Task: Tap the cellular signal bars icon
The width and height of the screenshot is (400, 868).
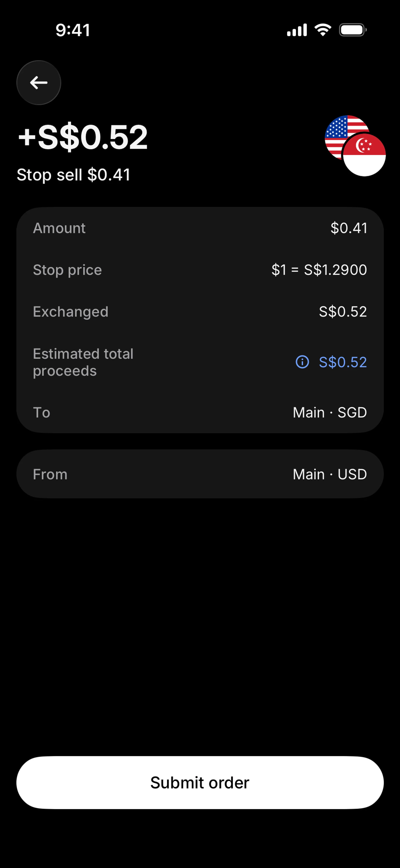Action: [297, 30]
